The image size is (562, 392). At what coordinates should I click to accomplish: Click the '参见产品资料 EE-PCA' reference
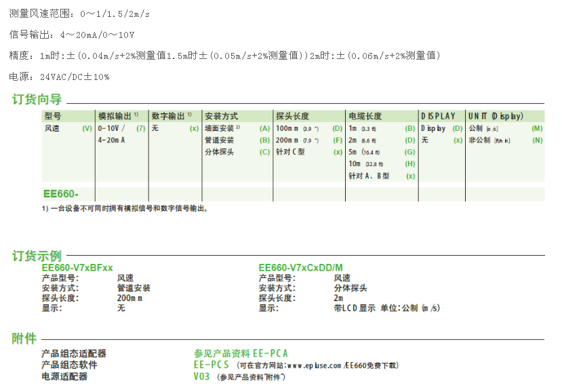[241, 353]
